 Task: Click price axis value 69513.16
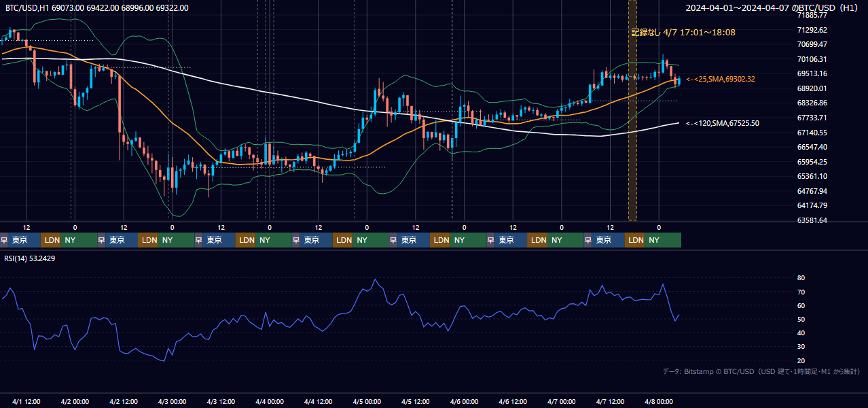812,73
